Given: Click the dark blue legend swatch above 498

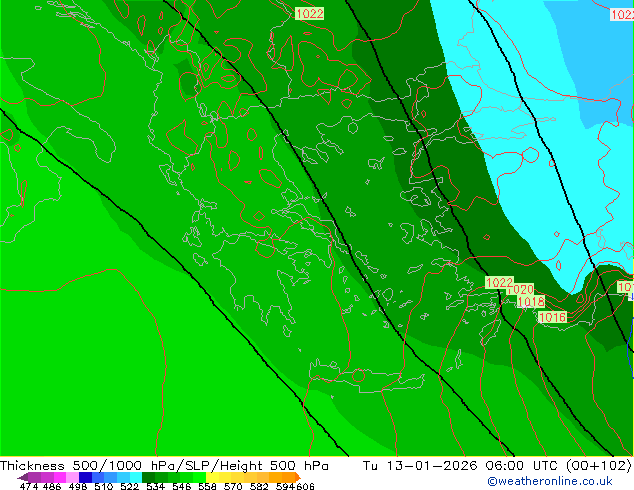Looking at the screenshot, I should [85, 477].
